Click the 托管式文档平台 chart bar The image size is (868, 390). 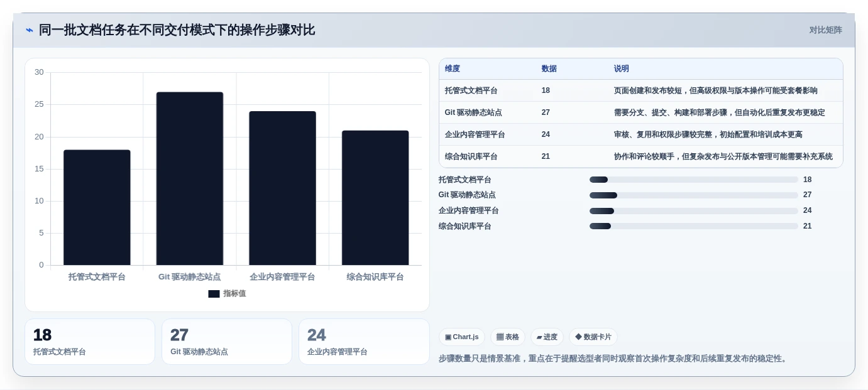(97, 207)
